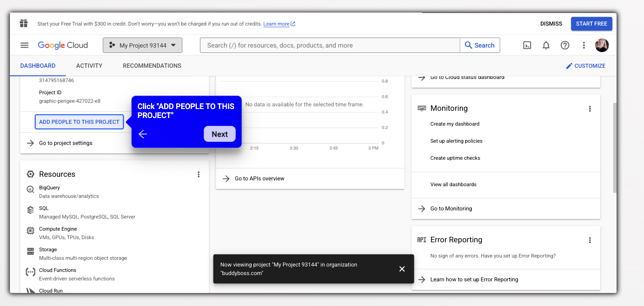Click Next in the blue tooltip
Screen dimensions: 644x306
point(220,134)
